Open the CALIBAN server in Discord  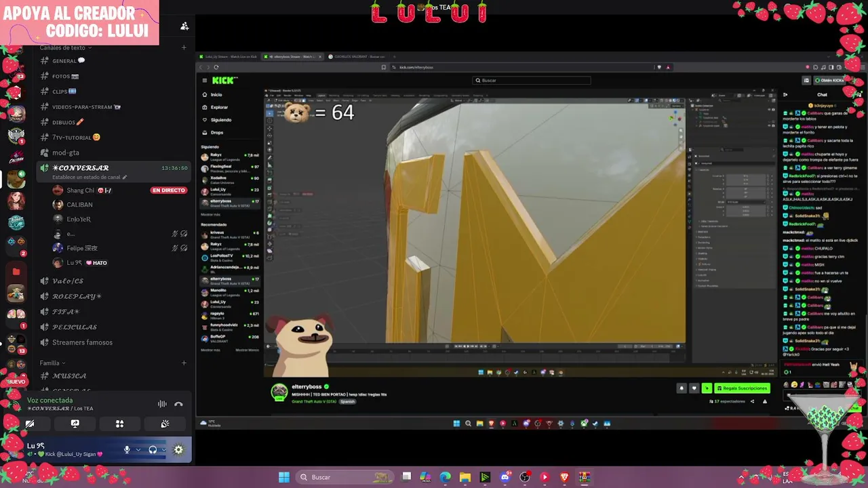(16, 158)
